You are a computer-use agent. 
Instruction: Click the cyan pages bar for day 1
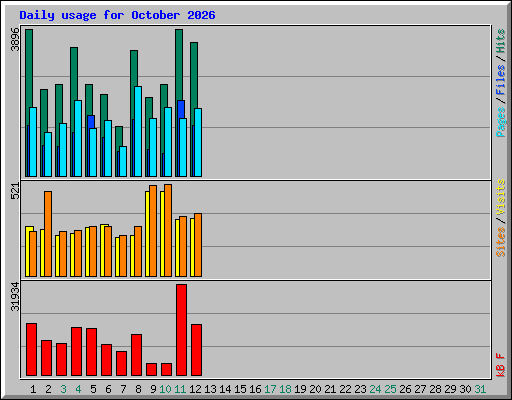click(x=33, y=142)
